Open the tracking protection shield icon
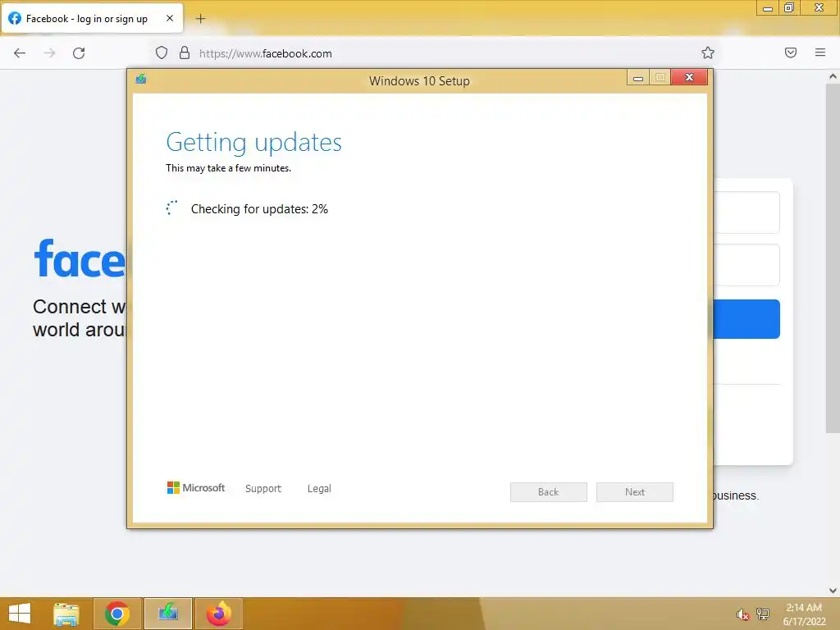The height and width of the screenshot is (630, 840). click(162, 52)
